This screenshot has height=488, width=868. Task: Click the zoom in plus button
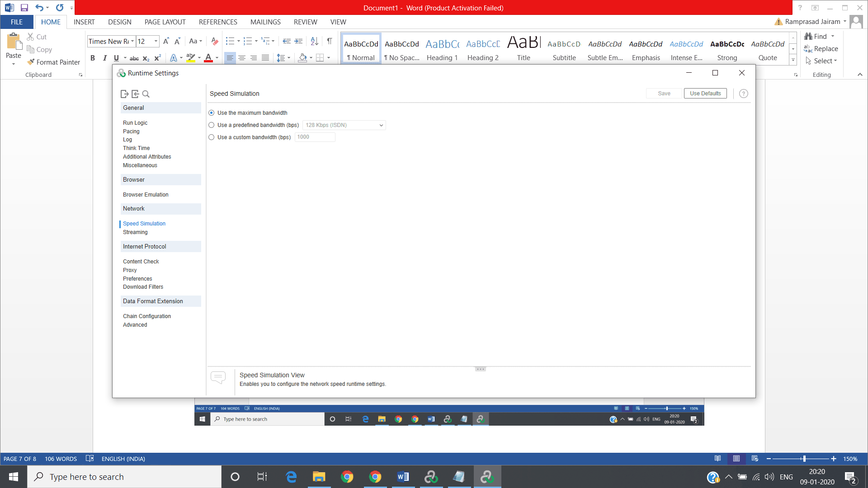(x=834, y=459)
